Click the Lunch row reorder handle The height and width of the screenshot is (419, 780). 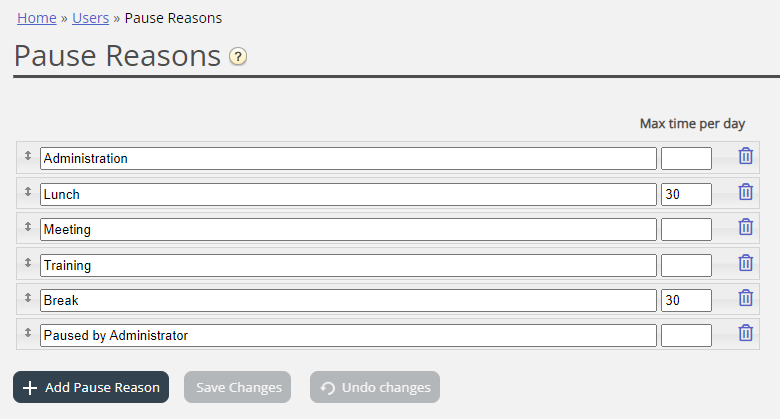[28, 191]
